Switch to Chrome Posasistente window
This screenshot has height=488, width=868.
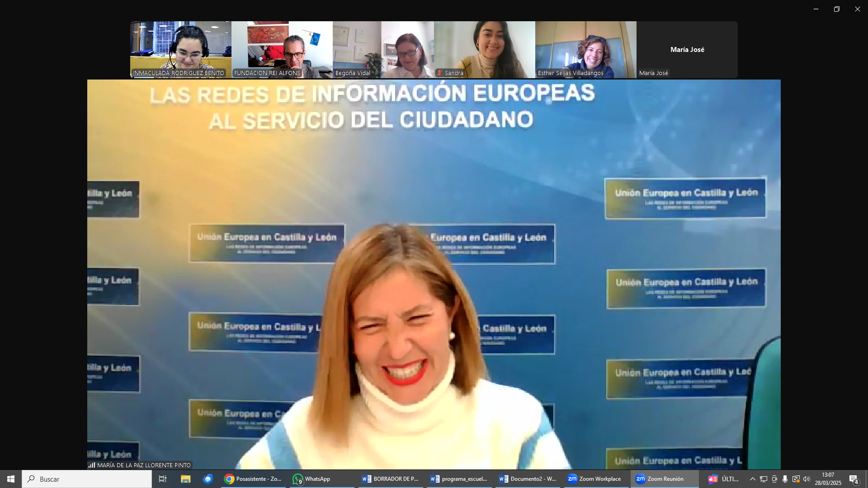pyautogui.click(x=253, y=479)
